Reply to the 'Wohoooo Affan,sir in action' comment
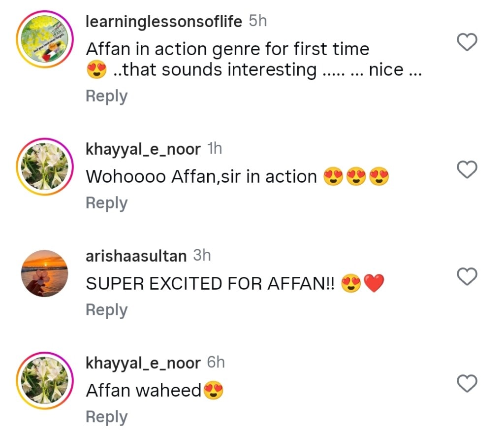The height and width of the screenshot is (433, 504). [106, 203]
